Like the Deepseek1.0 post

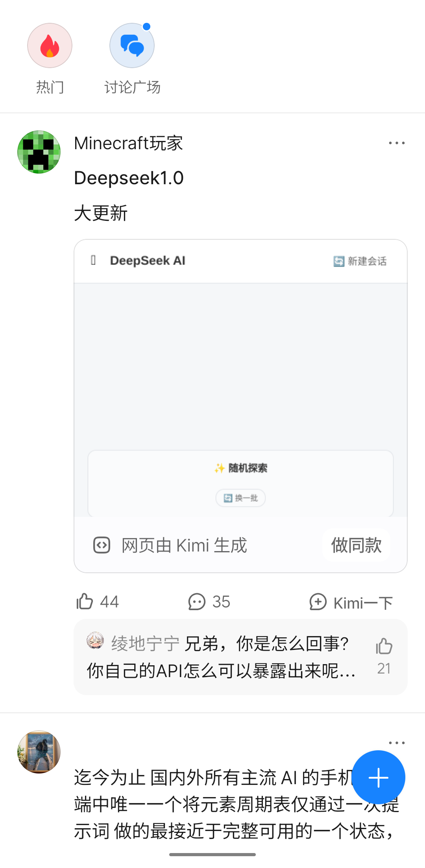(85, 601)
